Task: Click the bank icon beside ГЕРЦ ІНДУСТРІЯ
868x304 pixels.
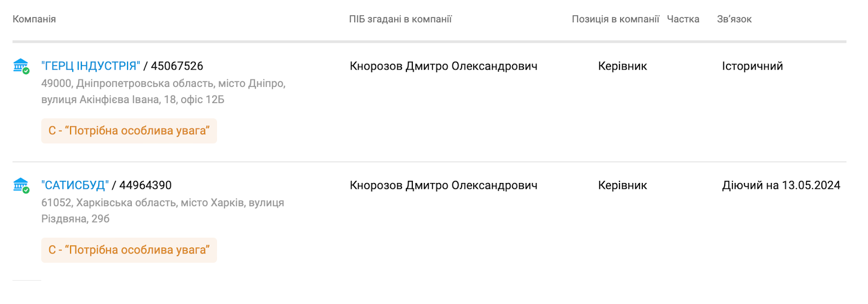Action: click(21, 66)
